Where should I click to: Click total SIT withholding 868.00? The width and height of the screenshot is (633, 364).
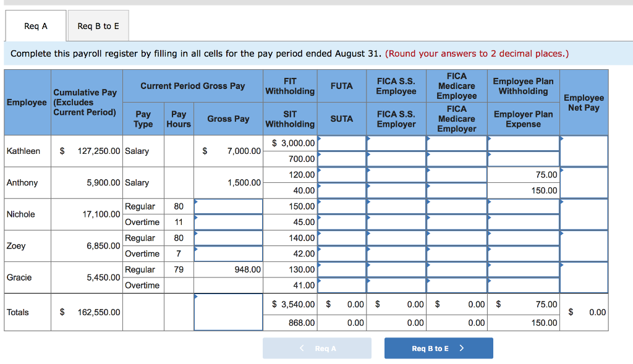point(302,323)
